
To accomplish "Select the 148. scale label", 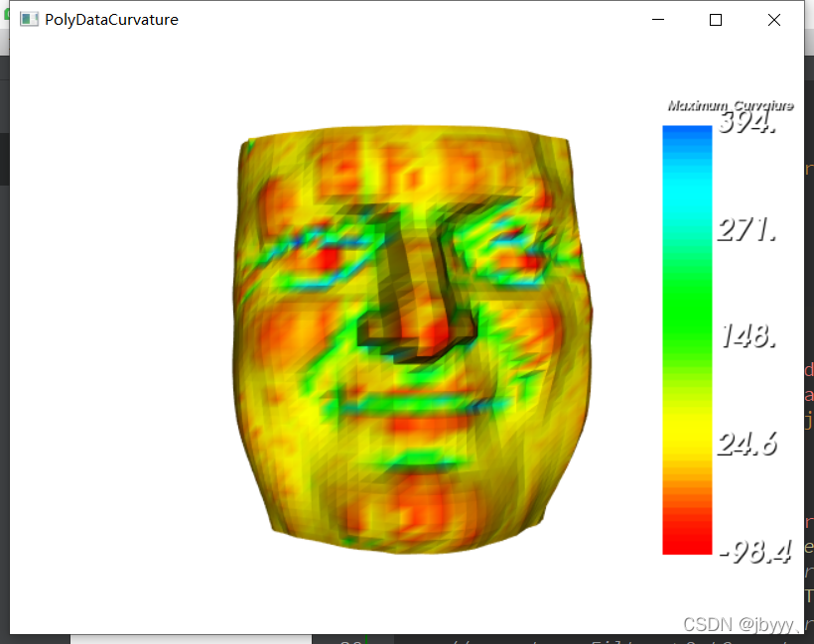I will point(748,335).
